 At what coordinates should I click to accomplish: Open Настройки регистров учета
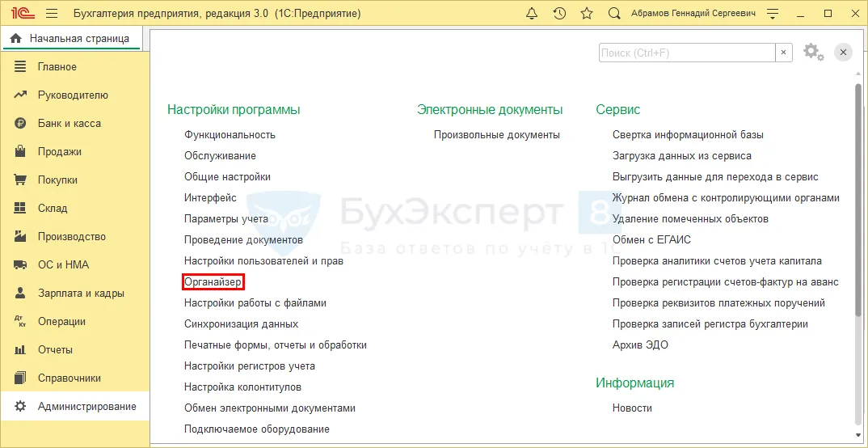(x=250, y=366)
